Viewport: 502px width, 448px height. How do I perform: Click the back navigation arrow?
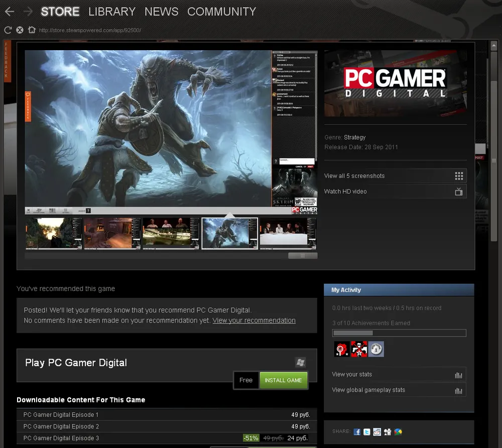coord(9,11)
